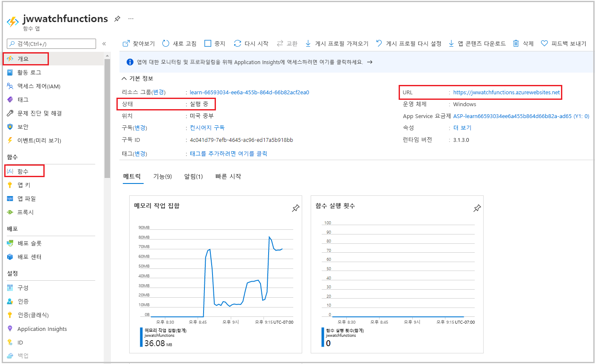This screenshot has width=595, height=364.
Task: Click the 백업 cloud icon
Action: point(10,356)
